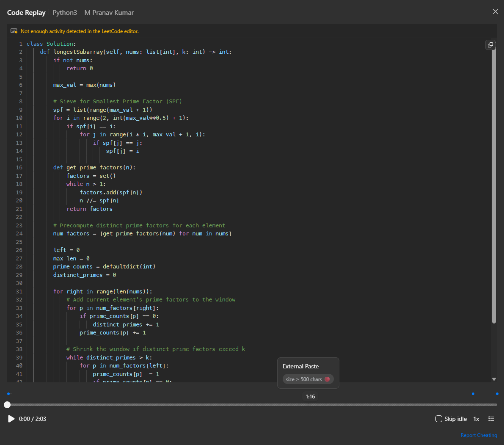Click 'return factors' line
This screenshot has height=445, width=504.
tap(89, 209)
